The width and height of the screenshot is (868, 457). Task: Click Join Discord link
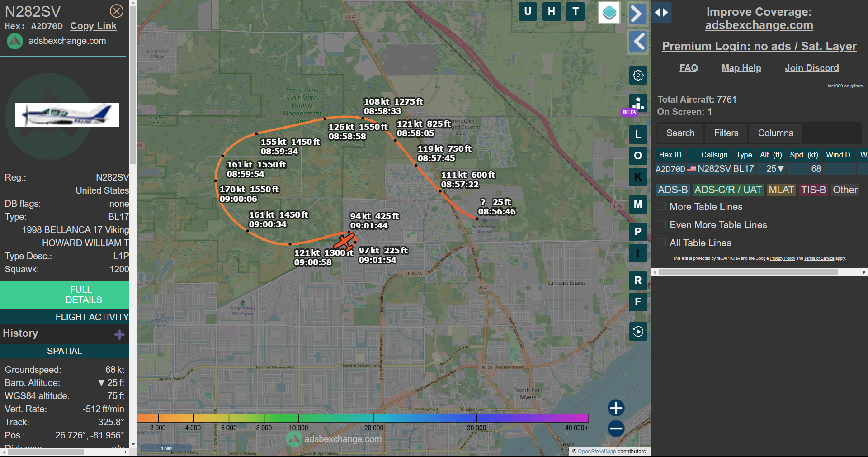coord(812,68)
